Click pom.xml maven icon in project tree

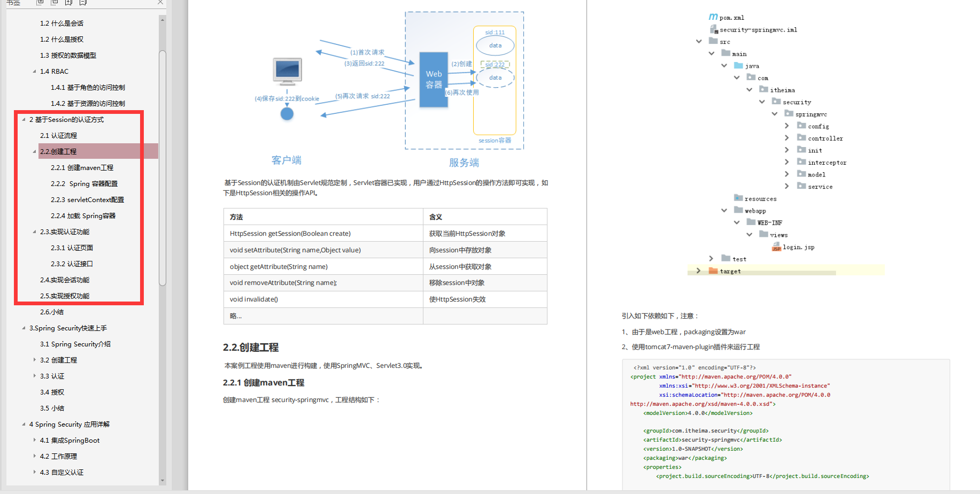(x=713, y=17)
